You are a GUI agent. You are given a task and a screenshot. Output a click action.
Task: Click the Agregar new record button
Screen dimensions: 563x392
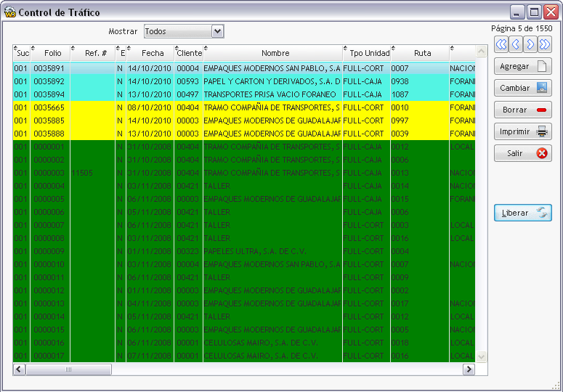point(523,66)
